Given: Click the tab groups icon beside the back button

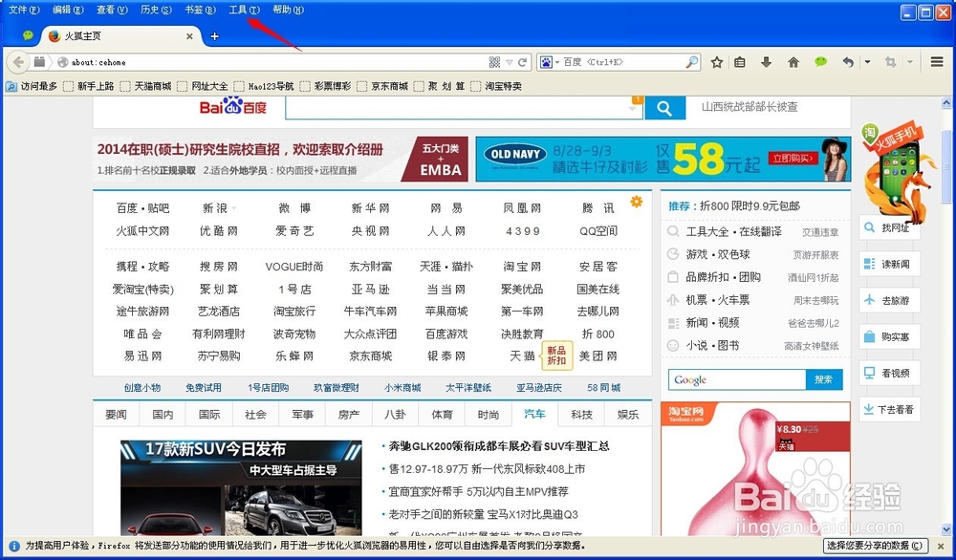Looking at the screenshot, I should 39,61.
